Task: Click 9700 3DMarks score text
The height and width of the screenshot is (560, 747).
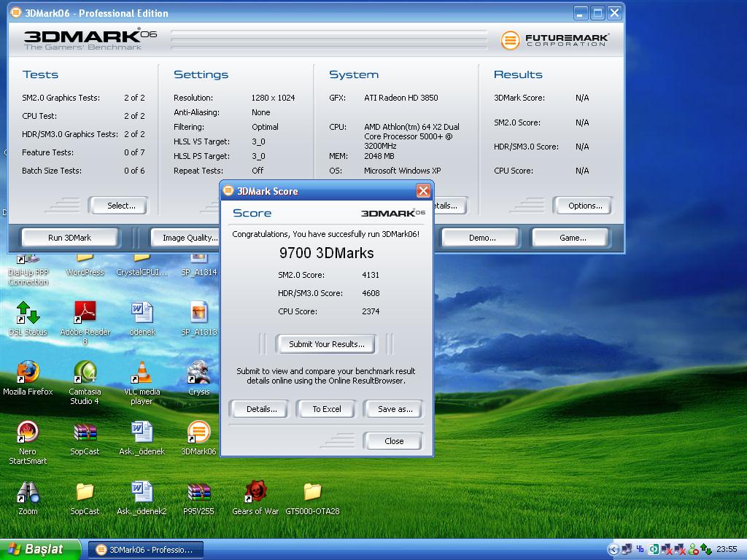Action: [326, 253]
